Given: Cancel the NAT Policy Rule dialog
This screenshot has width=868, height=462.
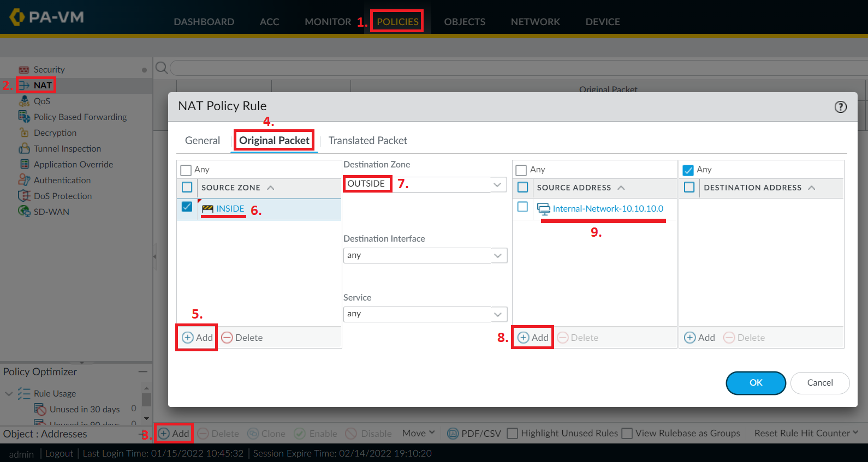Looking at the screenshot, I should (x=820, y=383).
